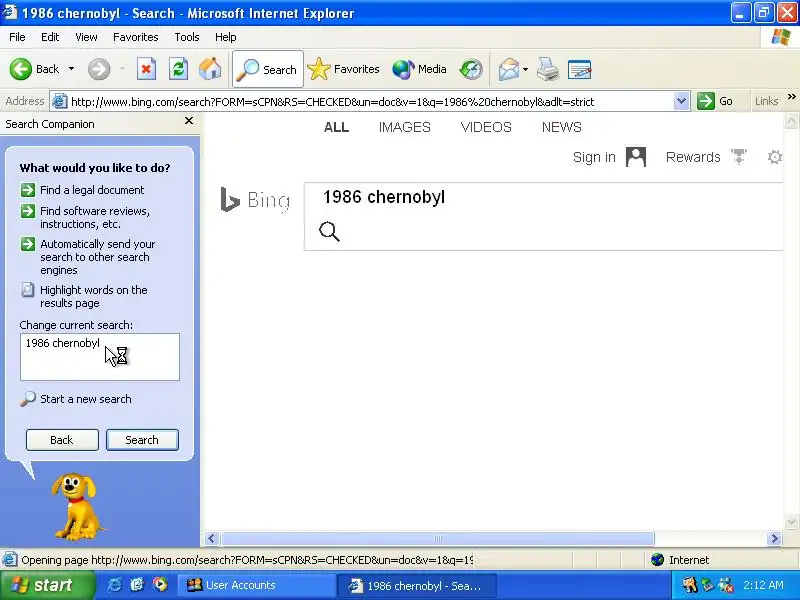Open the Media toolbar button

click(x=419, y=69)
